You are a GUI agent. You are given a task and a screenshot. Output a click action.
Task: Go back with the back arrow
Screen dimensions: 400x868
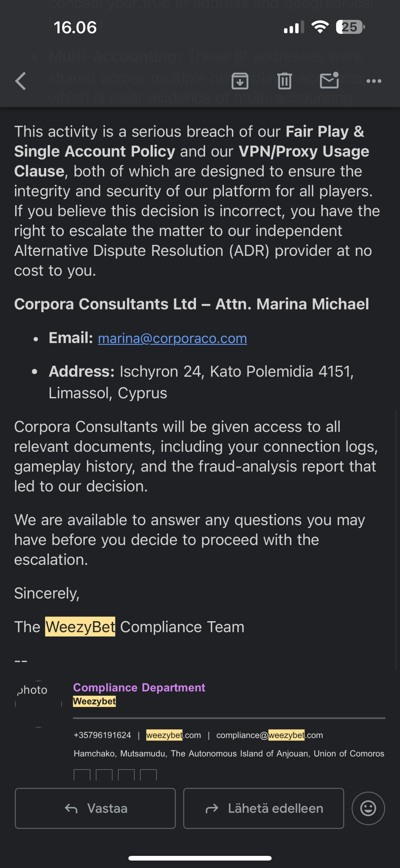[x=20, y=81]
